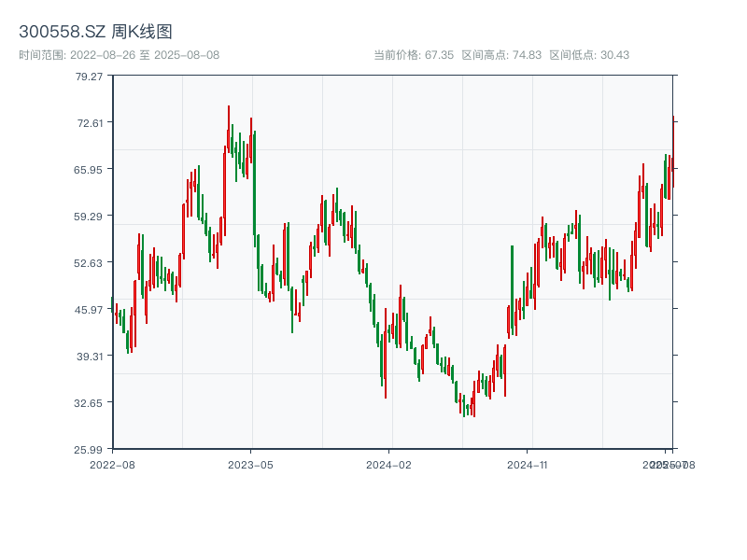The image size is (747, 560).
Task: Click the 当前价格 67.35 label
Action: (414, 55)
